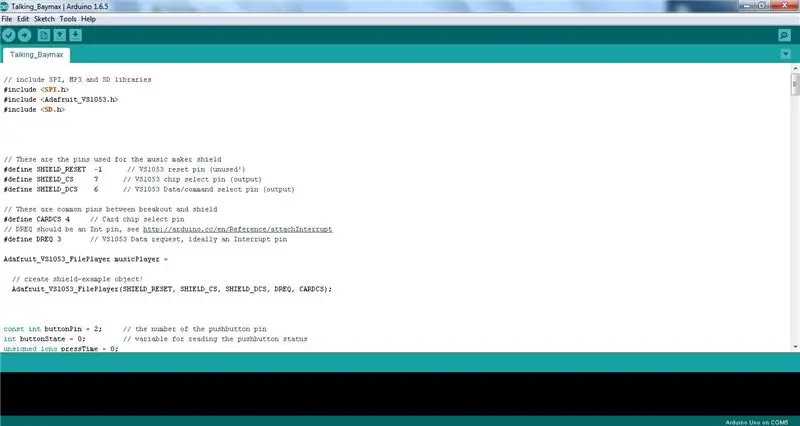The image size is (800, 426).
Task: Click the 'common pins between breakout and shield' comment
Action: click(x=110, y=209)
